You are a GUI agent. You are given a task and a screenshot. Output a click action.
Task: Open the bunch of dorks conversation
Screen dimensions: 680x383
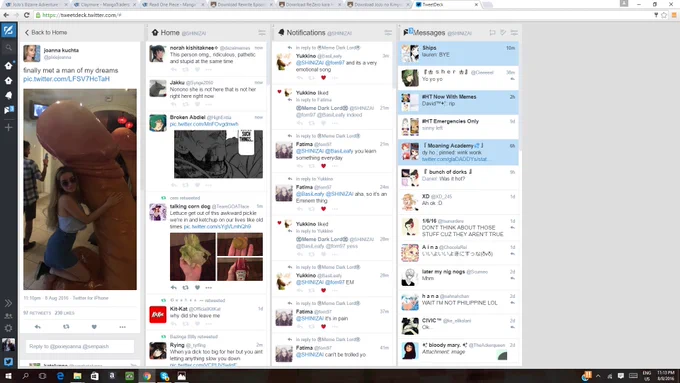click(458, 178)
